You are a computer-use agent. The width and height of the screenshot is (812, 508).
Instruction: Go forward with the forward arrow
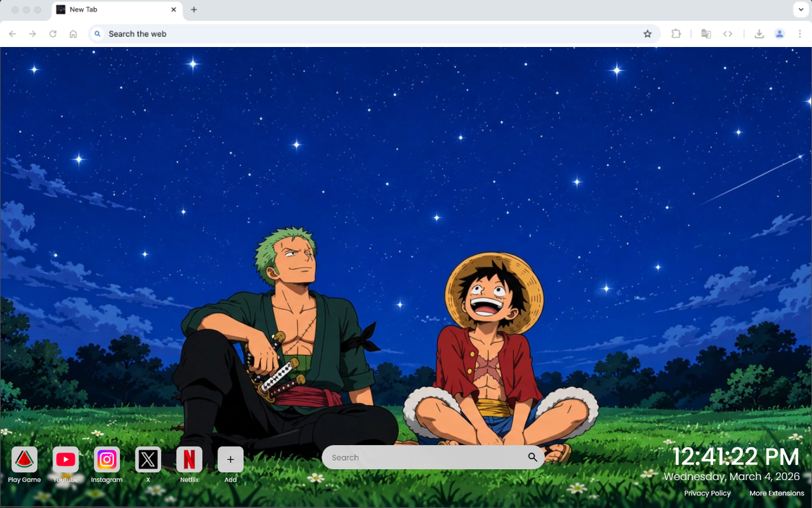click(32, 34)
